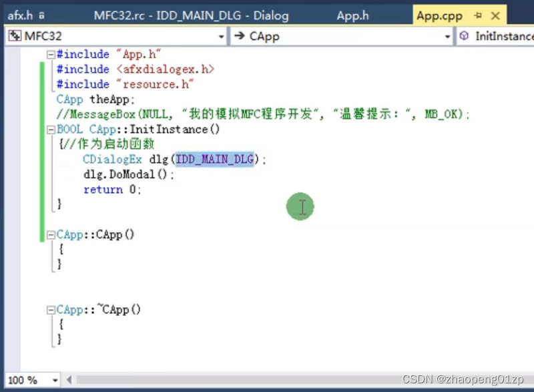
Task: Open the MFC32.rc IDD_MAIN_DLG Dialog tab
Action: point(191,15)
